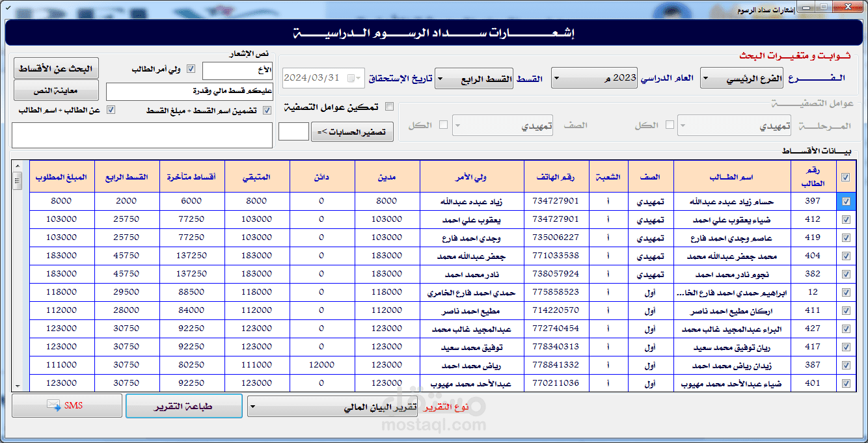The height and width of the screenshot is (443, 868).
Task: Click student name البراء عبدالمجيد غالب محمد
Action: (x=731, y=329)
